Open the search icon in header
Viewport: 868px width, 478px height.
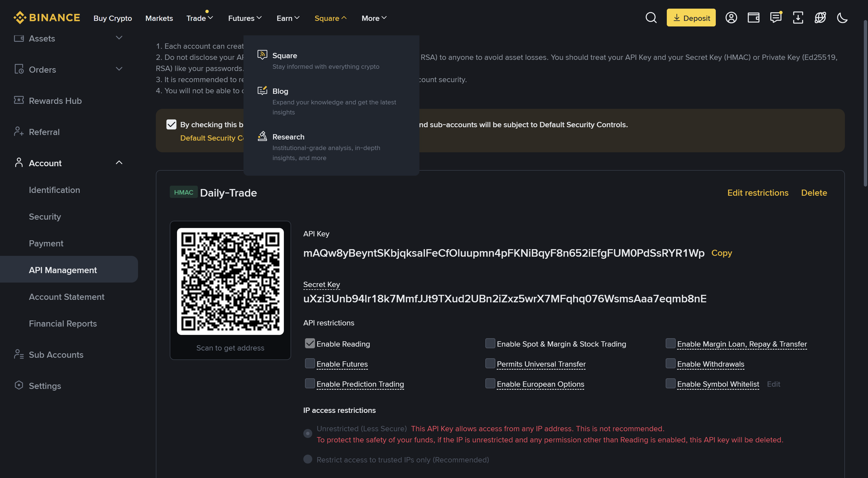[x=651, y=18]
